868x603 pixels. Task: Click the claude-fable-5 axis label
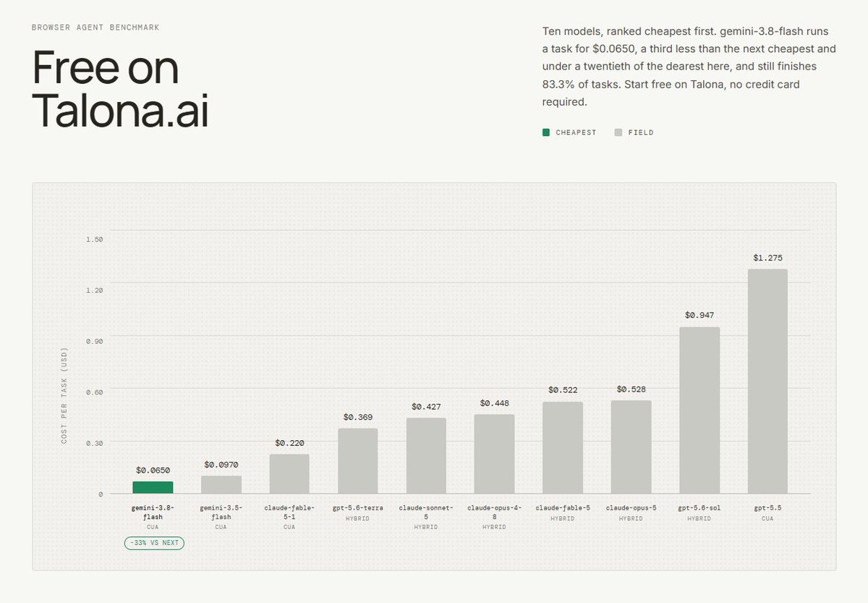(x=563, y=508)
